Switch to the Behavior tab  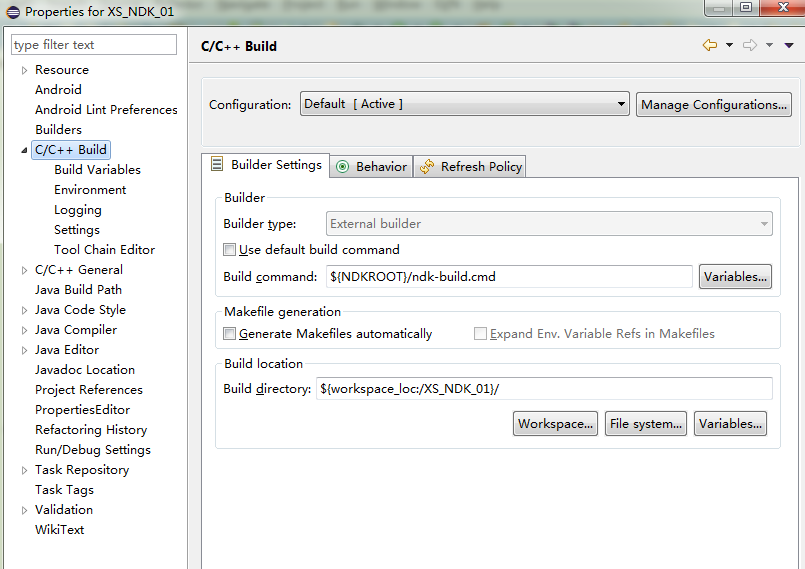pos(371,166)
